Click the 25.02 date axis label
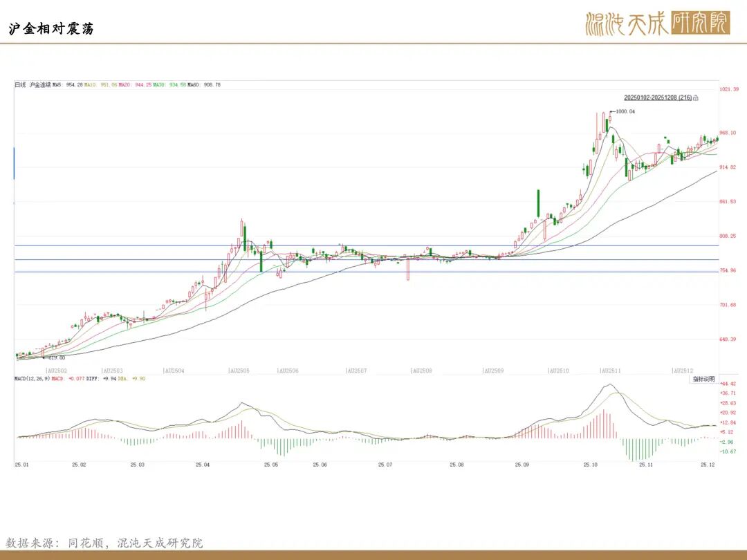 pos(79,465)
